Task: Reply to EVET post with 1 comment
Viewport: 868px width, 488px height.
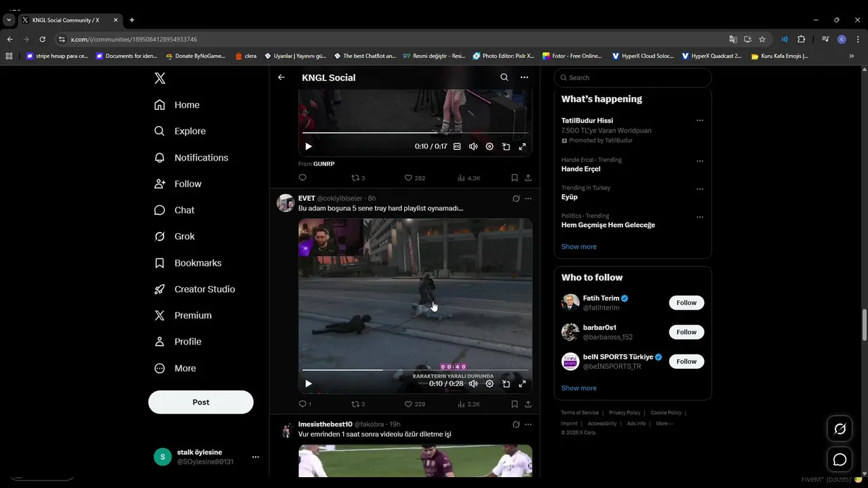Action: click(x=304, y=404)
